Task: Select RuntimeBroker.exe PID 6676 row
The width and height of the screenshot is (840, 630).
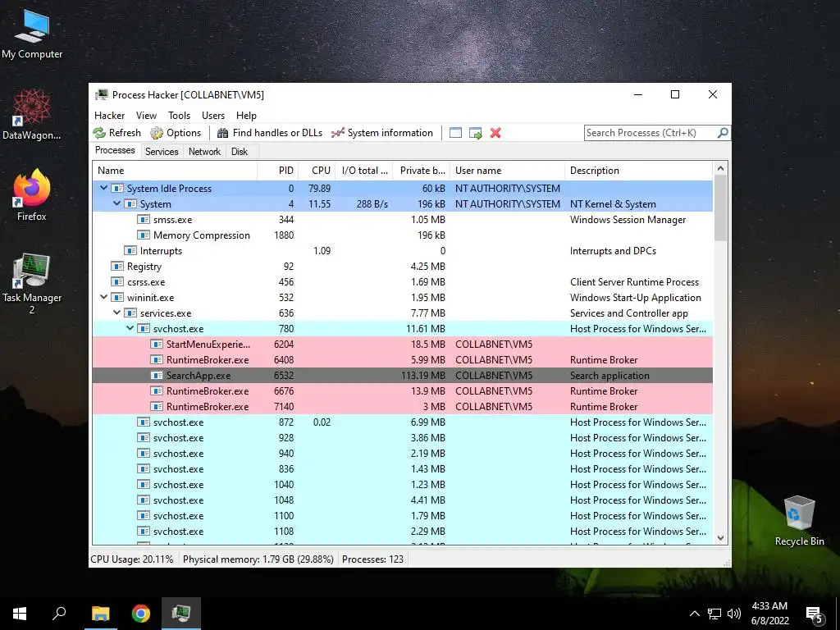Action: click(x=402, y=390)
